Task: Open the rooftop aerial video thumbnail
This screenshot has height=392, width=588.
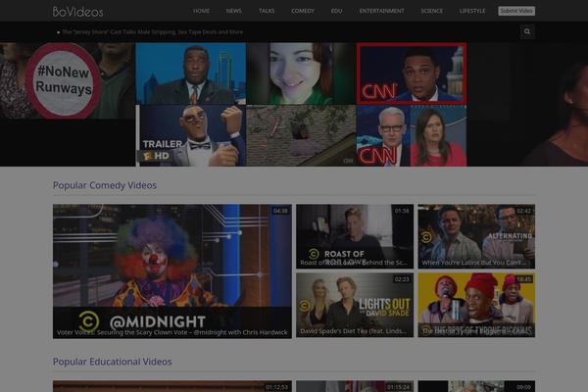Action: [301, 135]
